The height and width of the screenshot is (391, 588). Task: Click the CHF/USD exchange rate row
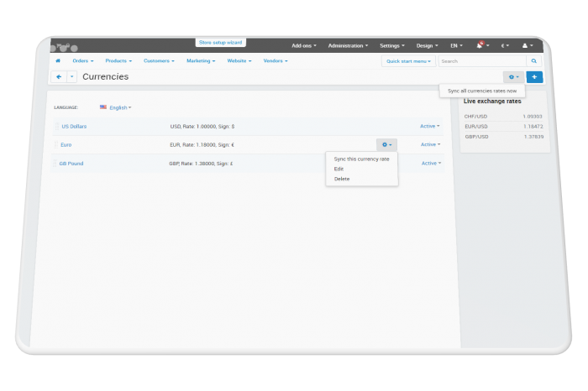click(x=503, y=117)
